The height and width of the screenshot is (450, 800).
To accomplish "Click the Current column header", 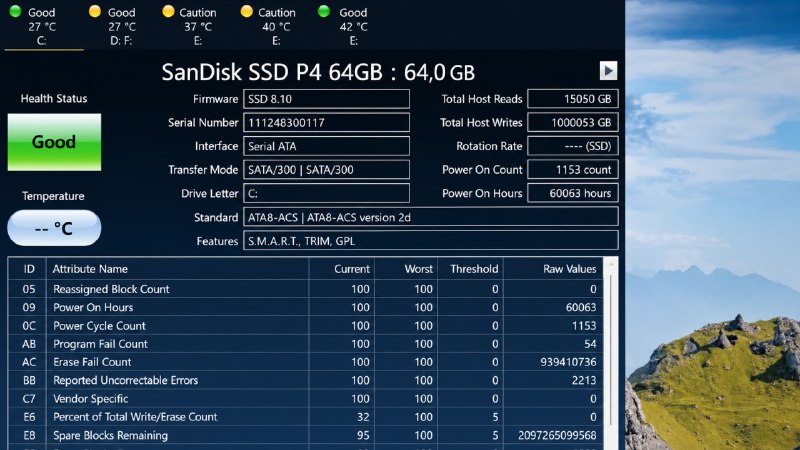I will point(341,269).
